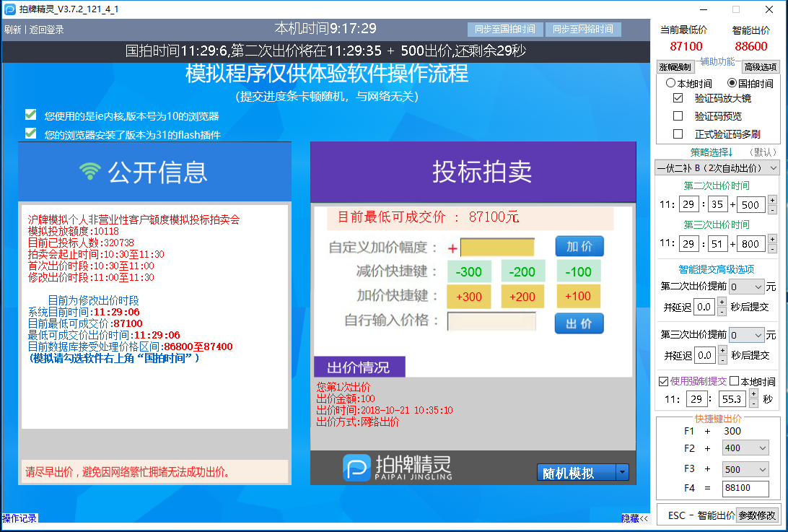Increase 第三次出价时间 with the plus stepper
Viewport: 788px width, 532px height.
click(772, 239)
